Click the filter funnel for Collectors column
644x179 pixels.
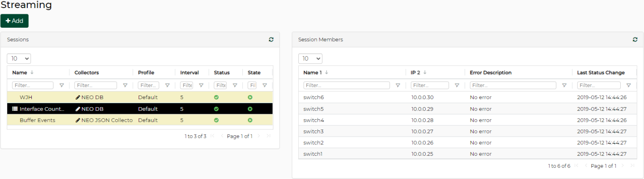[x=125, y=85]
